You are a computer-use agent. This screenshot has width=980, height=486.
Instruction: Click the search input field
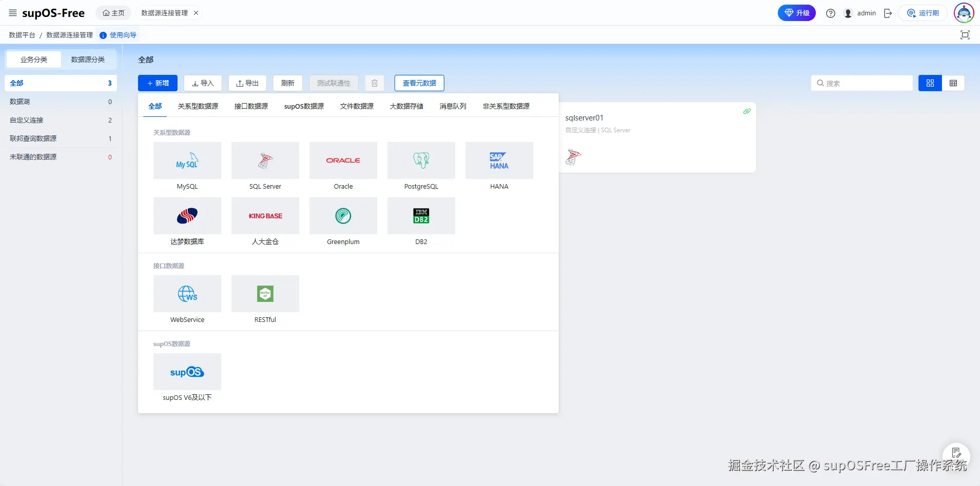point(862,83)
